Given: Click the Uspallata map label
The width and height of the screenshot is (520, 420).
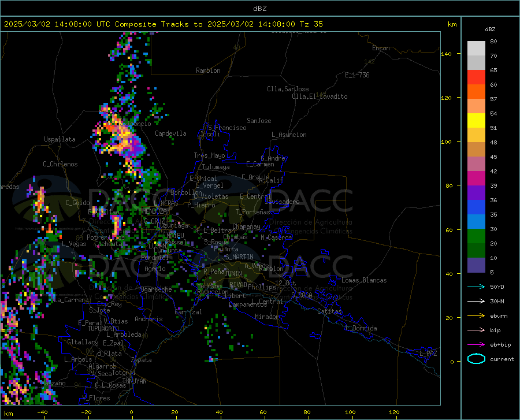Looking at the screenshot, I should tap(60, 139).
